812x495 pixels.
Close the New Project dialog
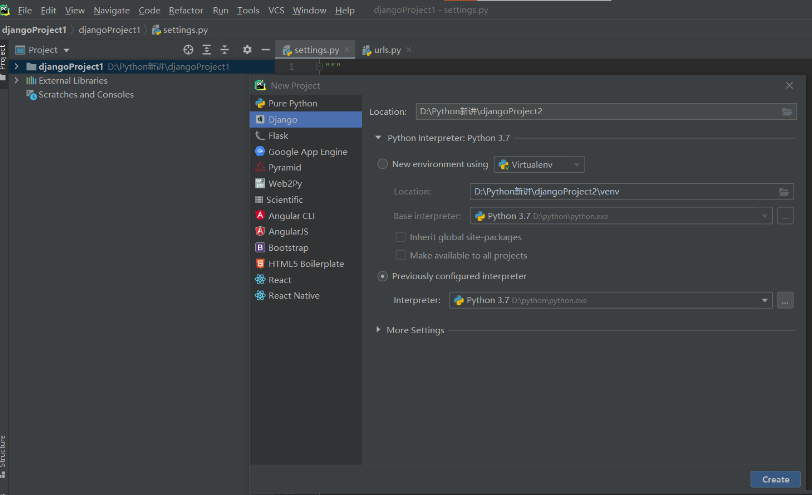pos(789,85)
